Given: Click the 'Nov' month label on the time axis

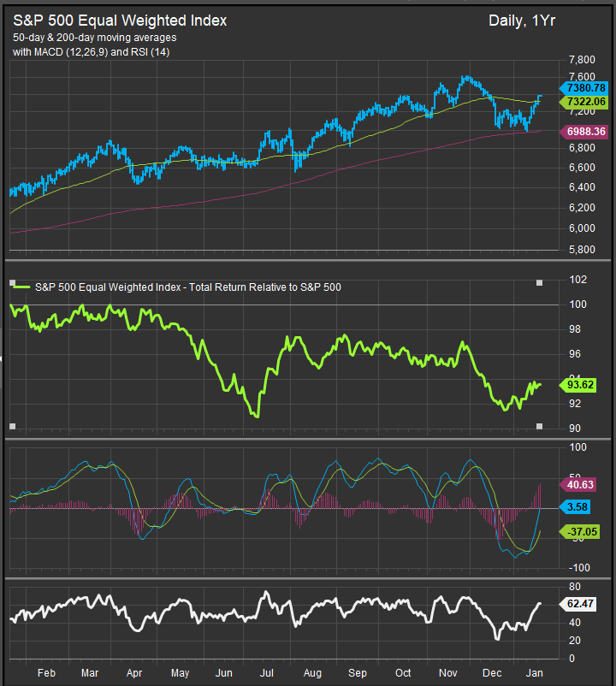Looking at the screenshot, I should 448,673.
